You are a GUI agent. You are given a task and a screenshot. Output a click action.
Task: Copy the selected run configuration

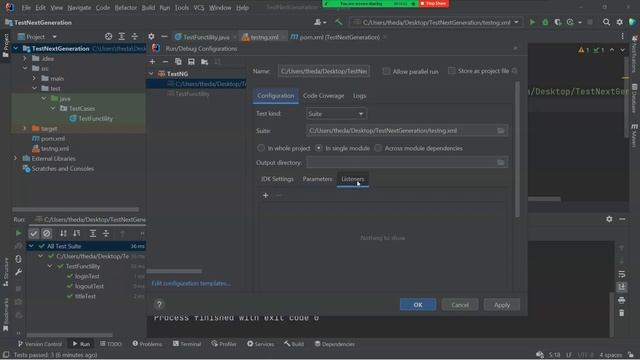(178, 62)
